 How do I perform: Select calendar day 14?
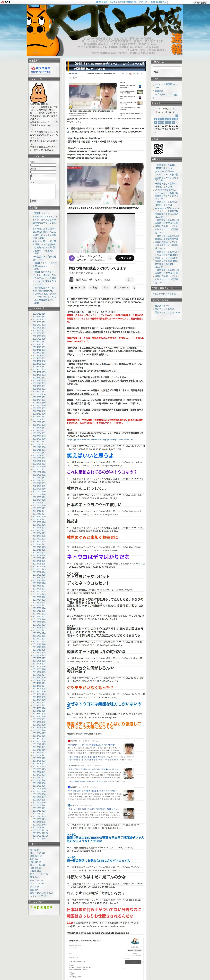(x=173, y=122)
